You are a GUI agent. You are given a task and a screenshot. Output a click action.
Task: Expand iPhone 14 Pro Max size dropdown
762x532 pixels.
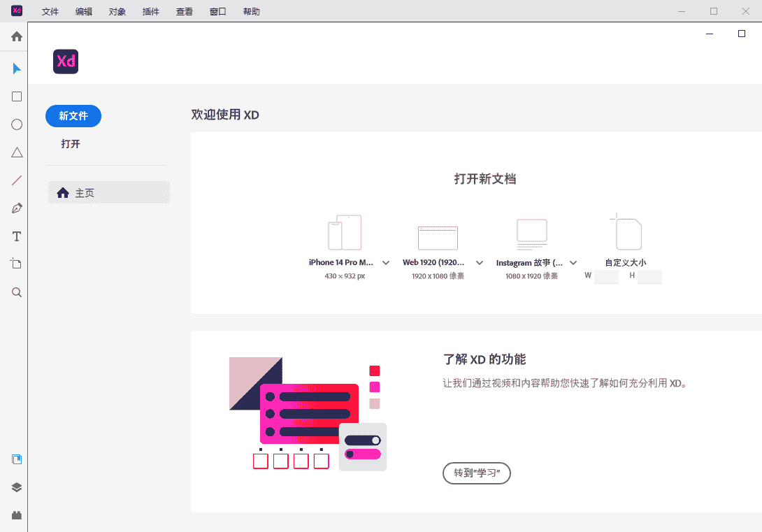[386, 263]
